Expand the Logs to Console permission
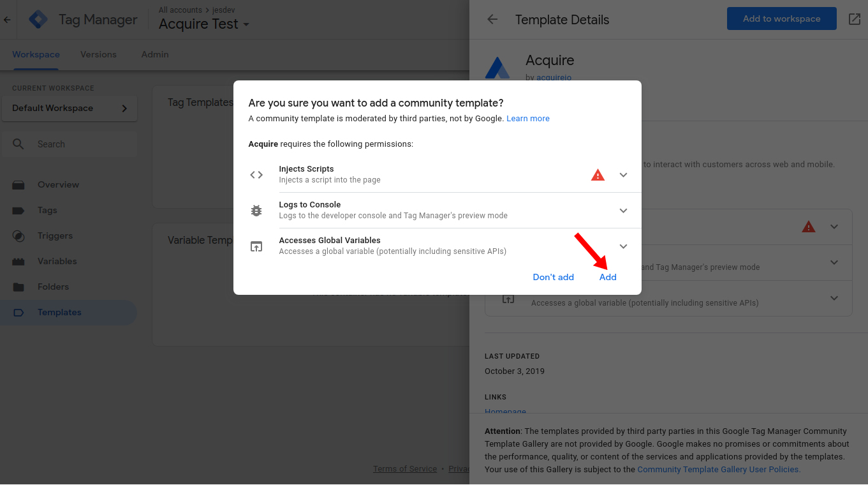 [624, 211]
